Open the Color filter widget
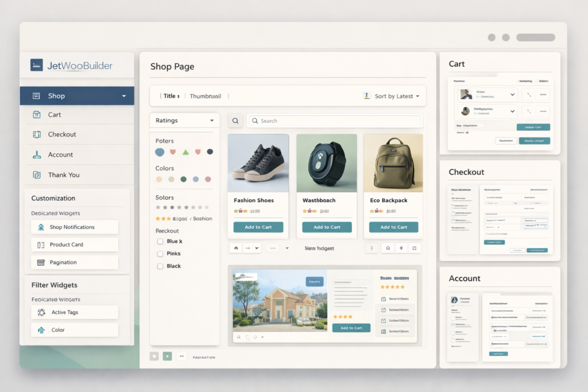This screenshot has height=392, width=588. 75,329
